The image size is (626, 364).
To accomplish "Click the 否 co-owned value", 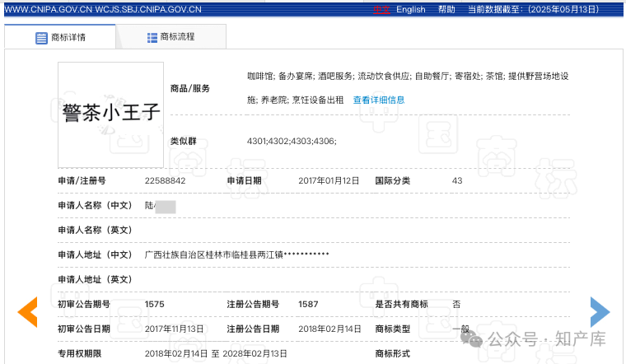I will pos(456,304).
